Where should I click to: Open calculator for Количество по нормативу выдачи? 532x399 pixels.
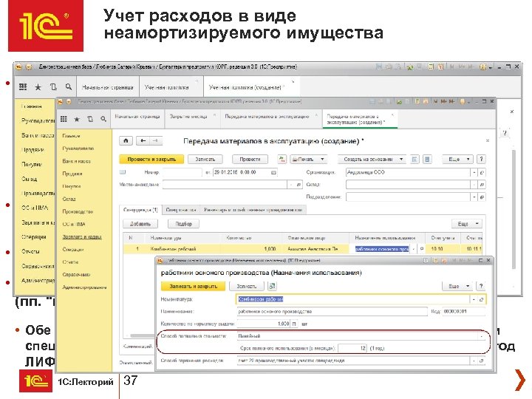pos(294,324)
